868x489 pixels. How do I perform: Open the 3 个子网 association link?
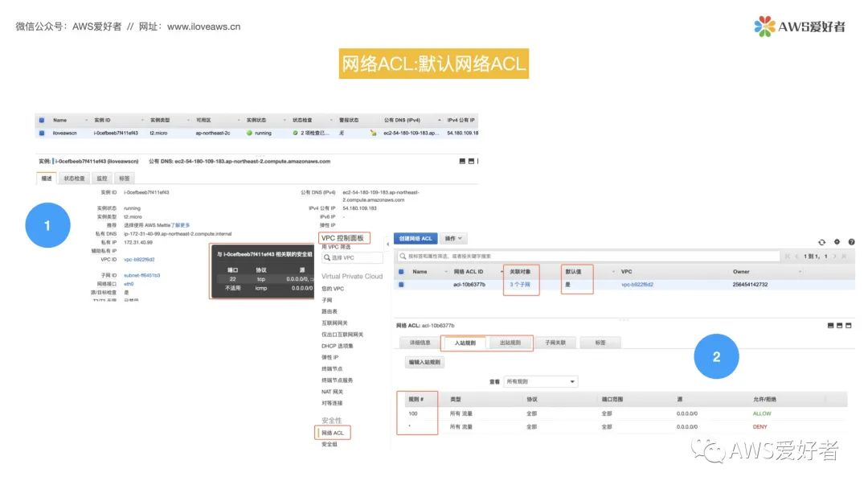(x=520, y=285)
